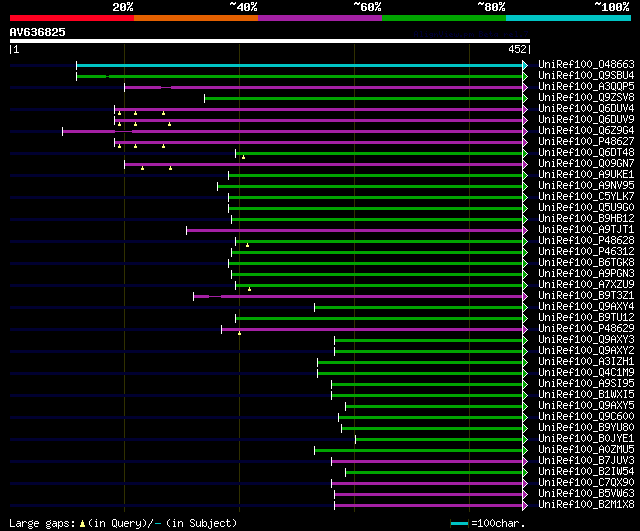Click the purple ~60% legend segment
640x531 pixels.
point(320,18)
